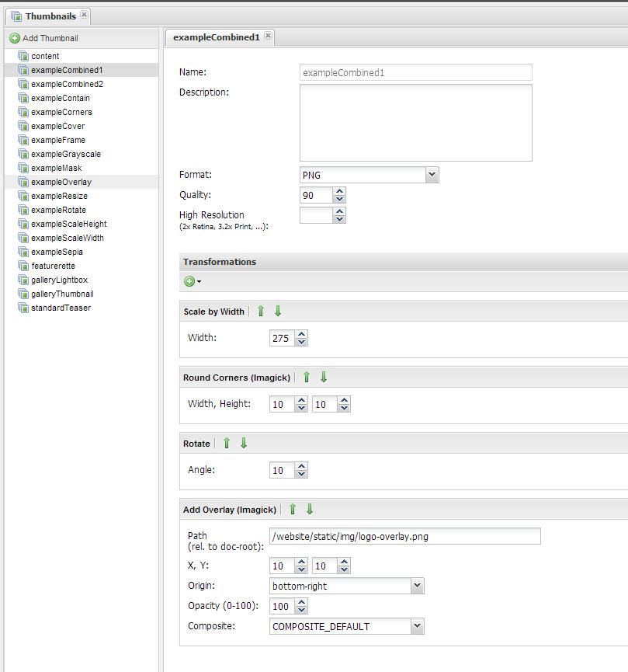
Task: Move Round Corners transformation up
Action: [x=307, y=378]
